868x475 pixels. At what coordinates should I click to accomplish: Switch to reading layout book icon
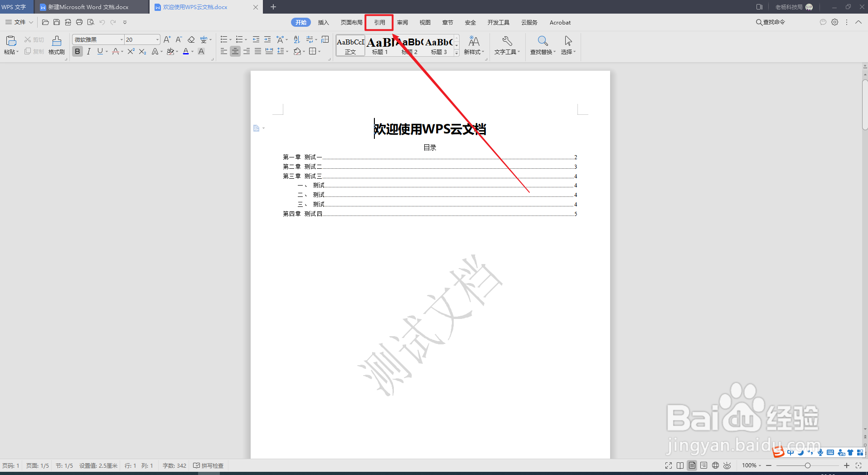680,465
